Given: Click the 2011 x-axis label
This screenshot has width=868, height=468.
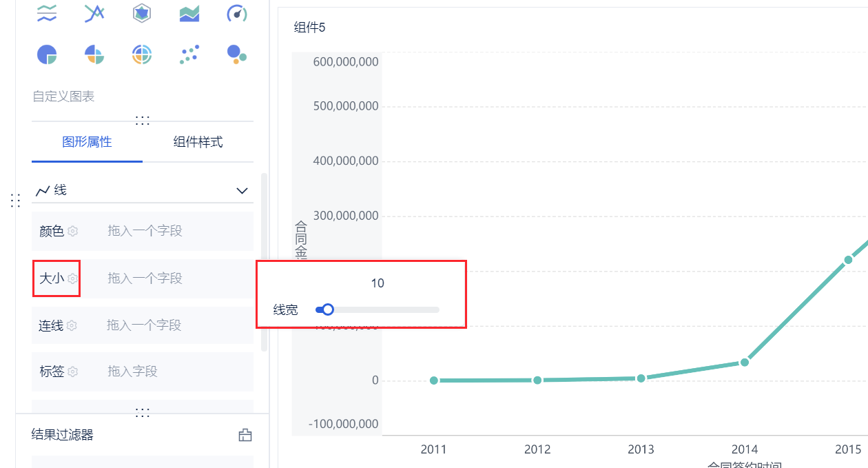Looking at the screenshot, I should 433,449.
